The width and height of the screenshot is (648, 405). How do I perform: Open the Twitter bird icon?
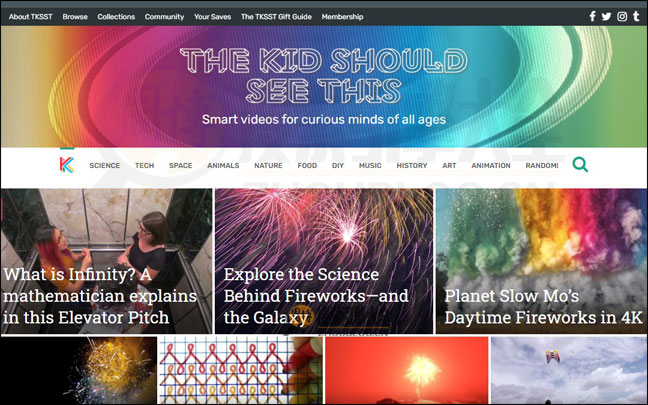coord(606,17)
